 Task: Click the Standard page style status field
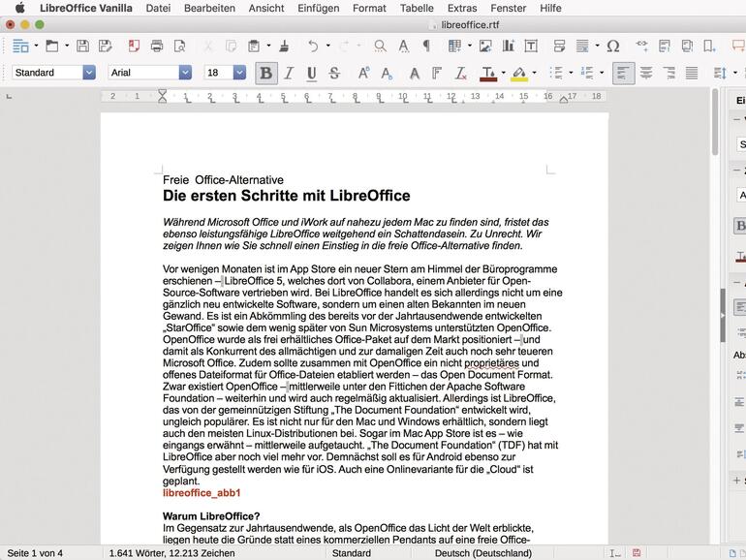point(351,553)
